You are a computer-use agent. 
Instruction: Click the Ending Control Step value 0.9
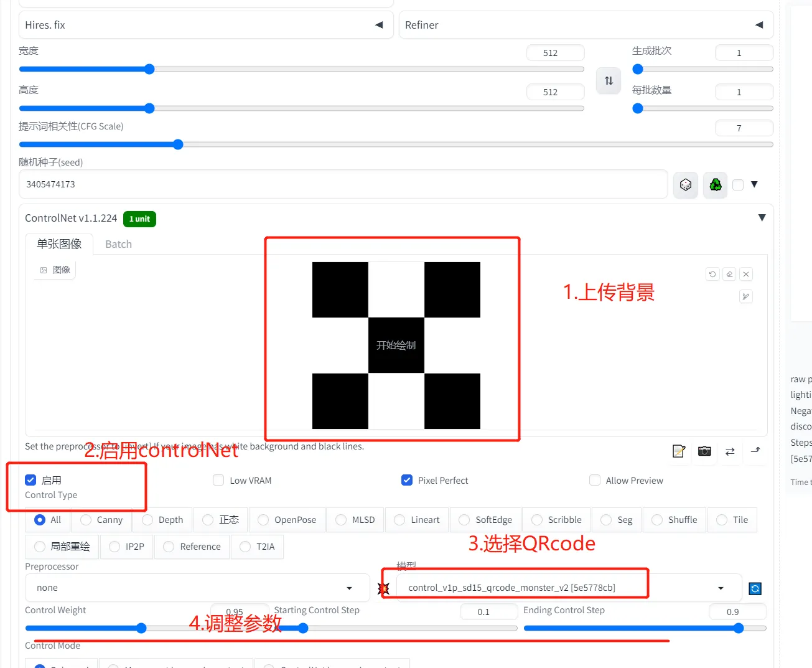pyautogui.click(x=738, y=612)
